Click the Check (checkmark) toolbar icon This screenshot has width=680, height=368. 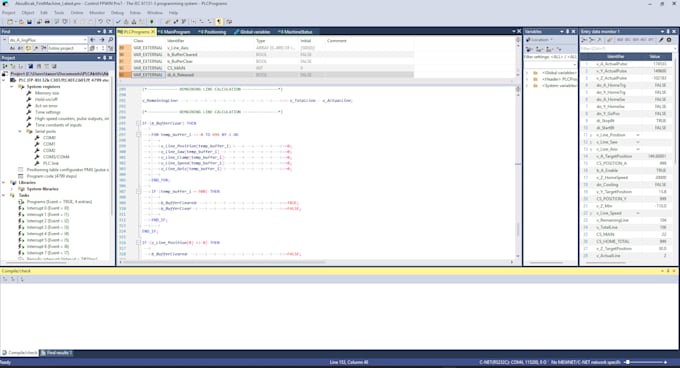(118, 21)
